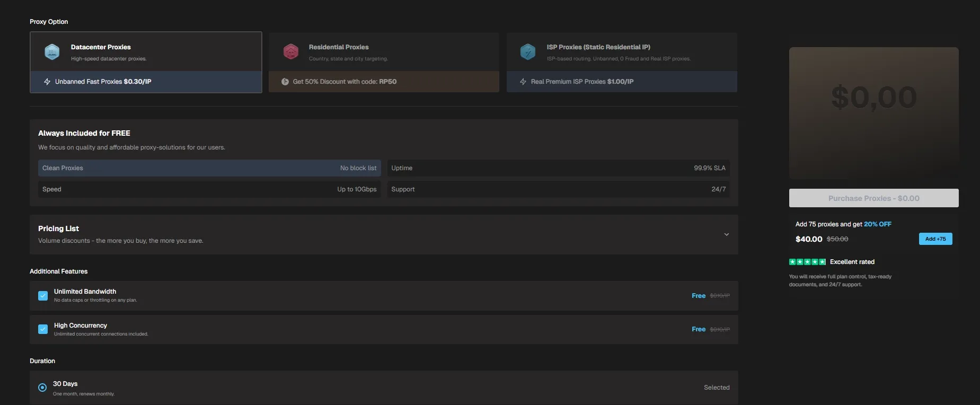
Task: Click the blue ISP Proxies icon
Action: pyautogui.click(x=528, y=52)
